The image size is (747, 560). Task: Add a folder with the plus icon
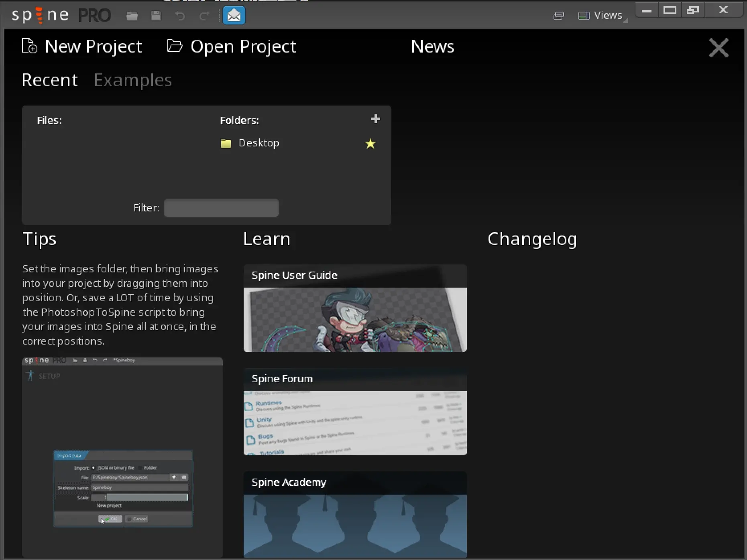click(376, 119)
